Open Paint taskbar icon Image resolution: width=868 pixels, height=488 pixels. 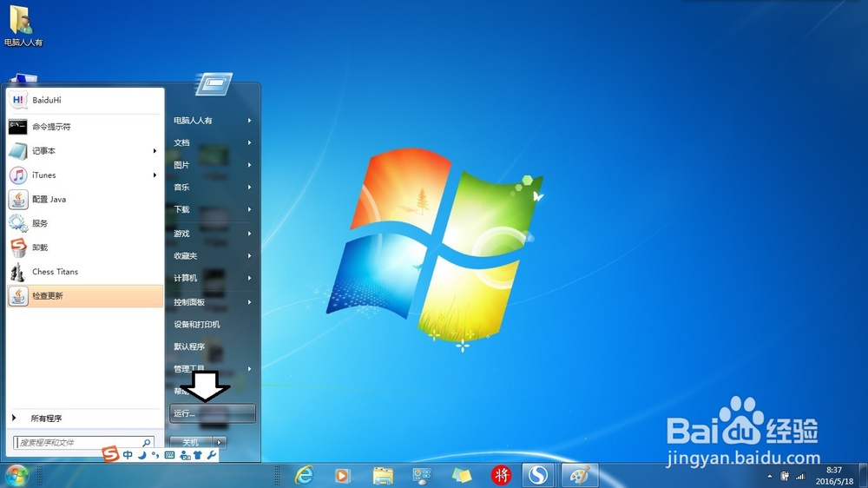[580, 475]
